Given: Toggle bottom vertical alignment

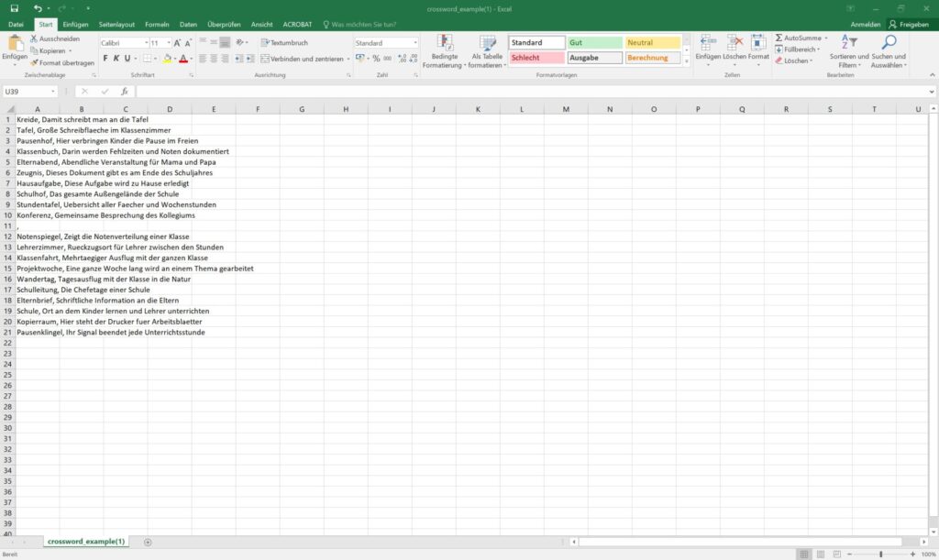Looking at the screenshot, I should click(225, 42).
